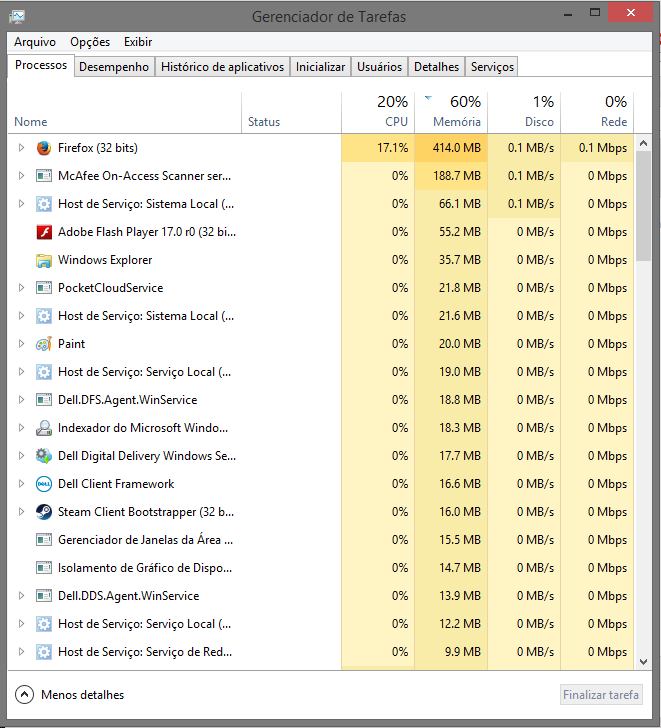Image resolution: width=661 pixels, height=728 pixels.
Task: Open the Exibir menu
Action: [x=138, y=42]
